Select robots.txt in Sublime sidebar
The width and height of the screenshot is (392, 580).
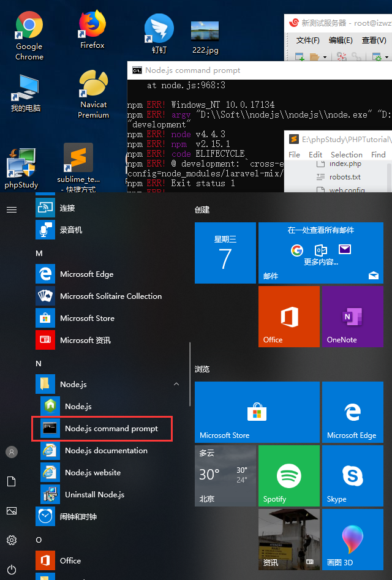click(x=345, y=177)
